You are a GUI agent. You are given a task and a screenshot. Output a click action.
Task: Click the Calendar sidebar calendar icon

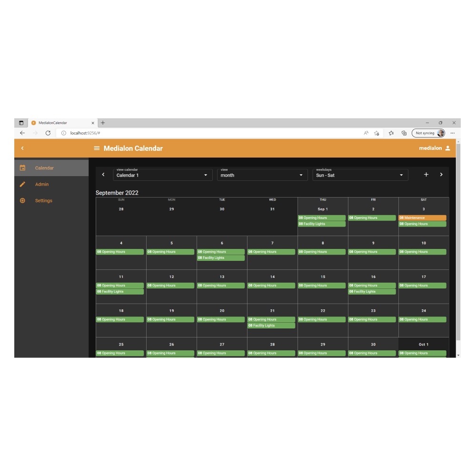click(22, 168)
